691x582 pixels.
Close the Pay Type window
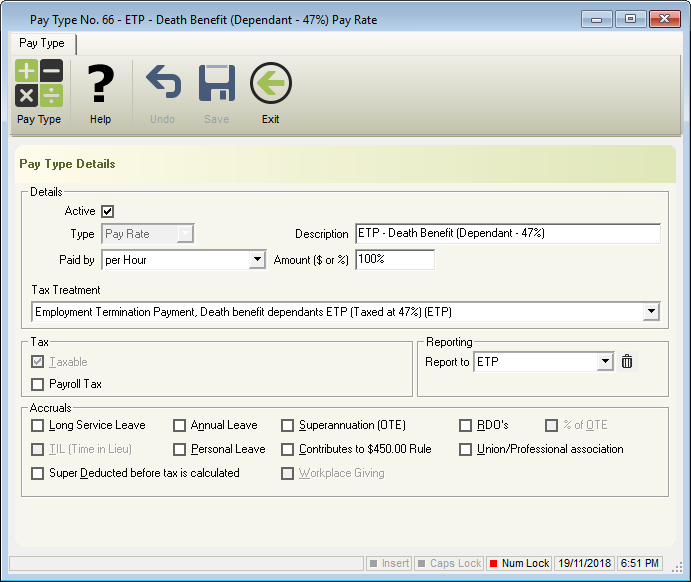click(x=665, y=19)
